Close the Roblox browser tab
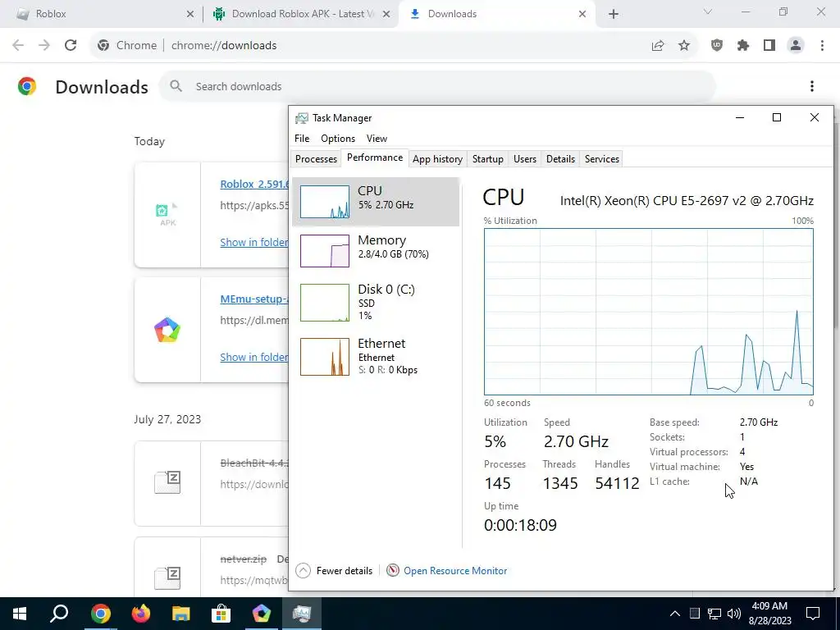Viewport: 840px width, 630px height. [x=190, y=14]
